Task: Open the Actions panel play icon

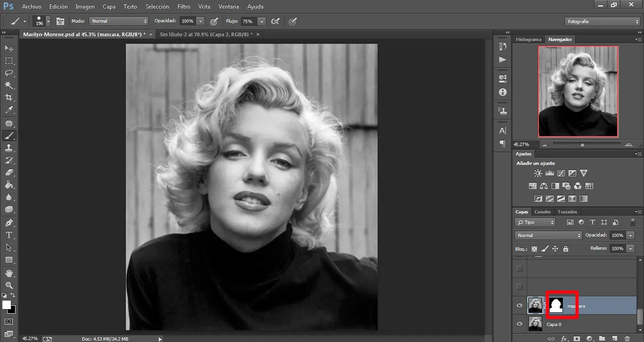Action: click(x=503, y=59)
